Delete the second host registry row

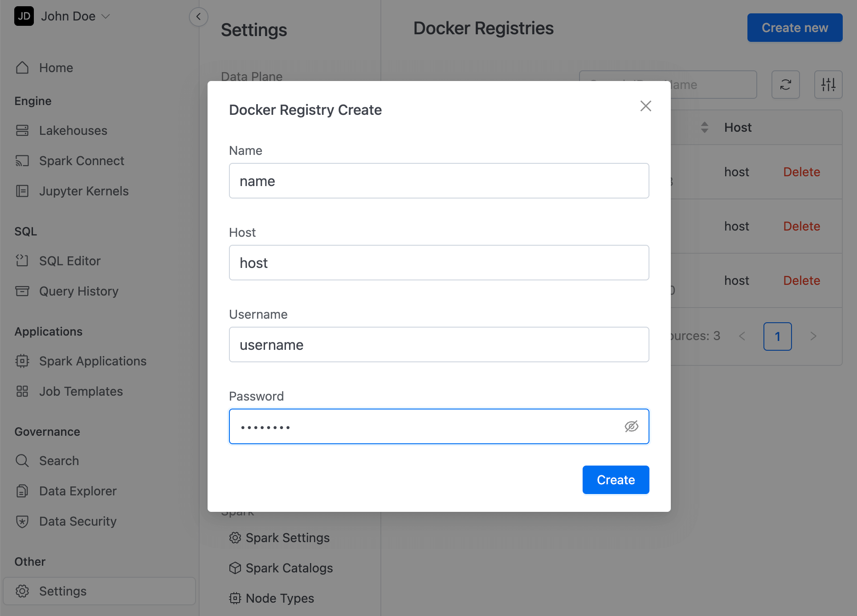pyautogui.click(x=802, y=226)
